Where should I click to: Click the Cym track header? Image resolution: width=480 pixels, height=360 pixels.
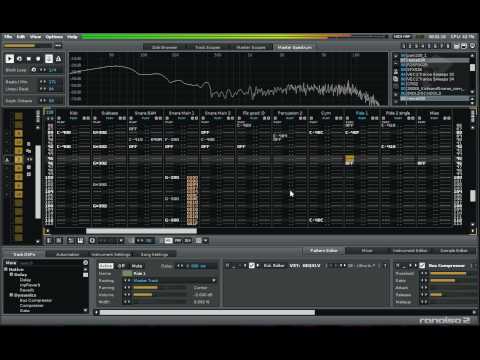[326, 113]
